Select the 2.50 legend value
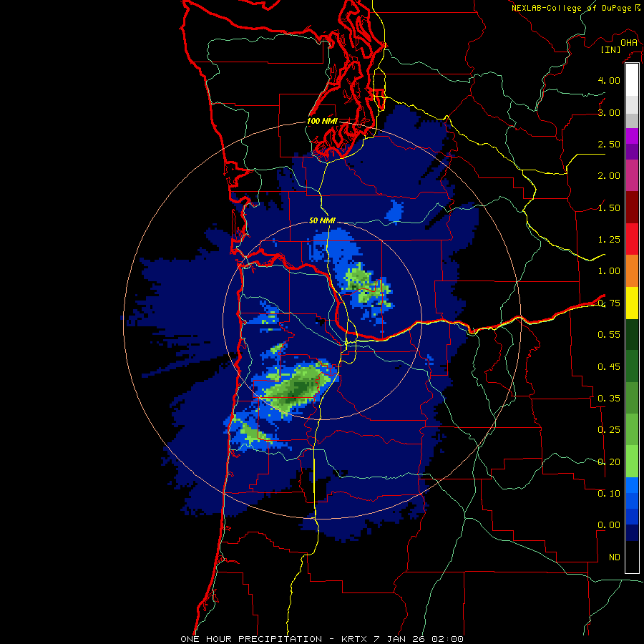644x644 pixels. 609,144
